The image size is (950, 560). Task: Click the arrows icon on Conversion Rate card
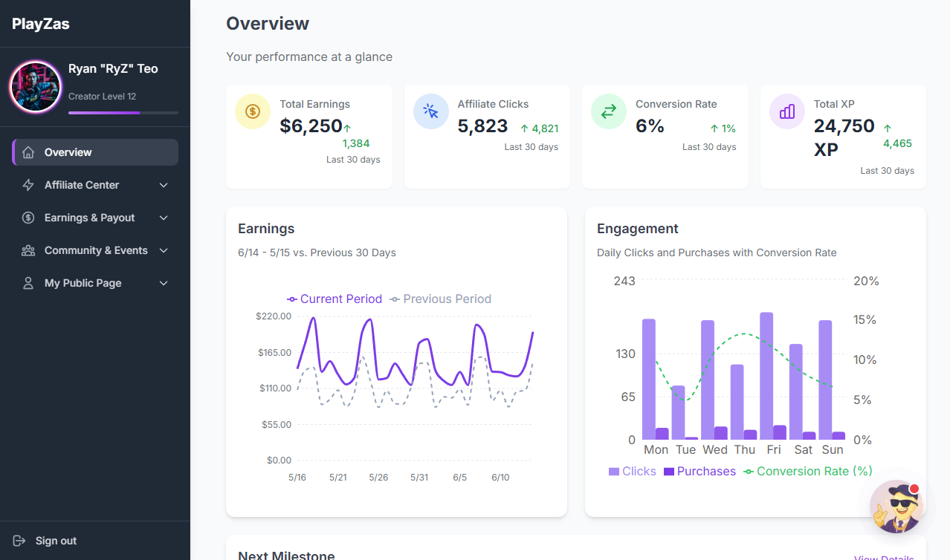point(608,111)
